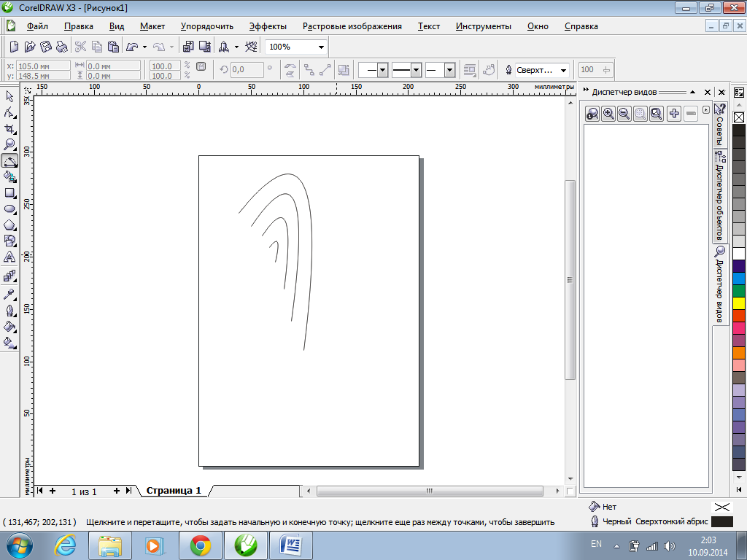747x560 pixels.
Task: Click Zoom In in View Manager
Action: tap(608, 113)
